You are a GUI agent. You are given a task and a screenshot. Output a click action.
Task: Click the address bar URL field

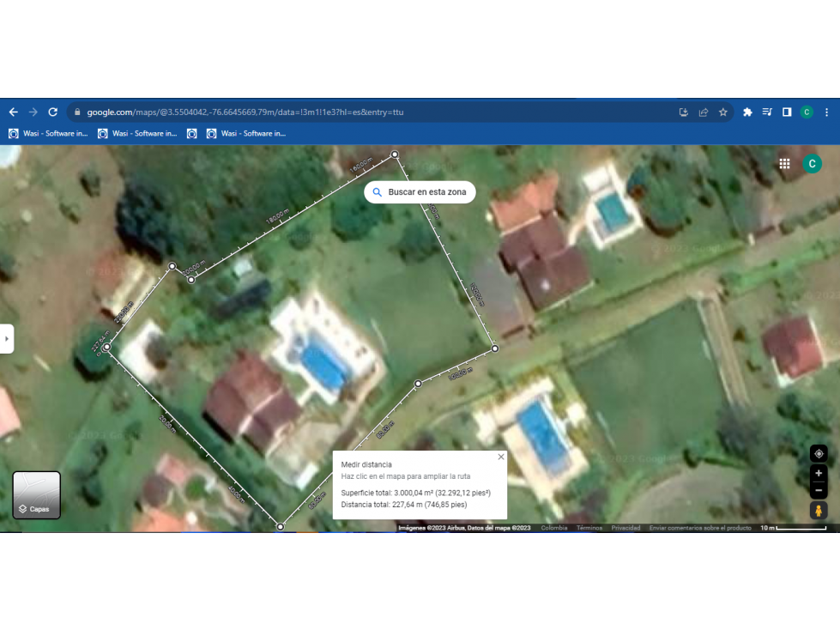pos(375,112)
